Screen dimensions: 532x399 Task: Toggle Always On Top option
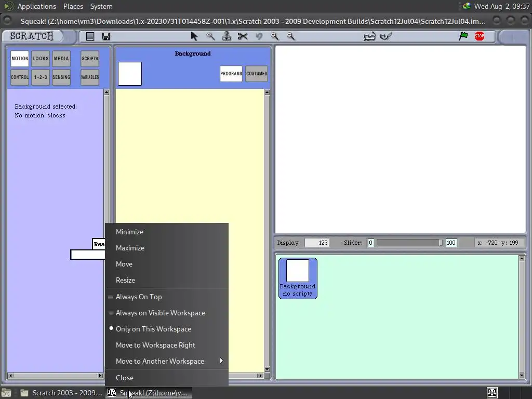tap(167, 297)
